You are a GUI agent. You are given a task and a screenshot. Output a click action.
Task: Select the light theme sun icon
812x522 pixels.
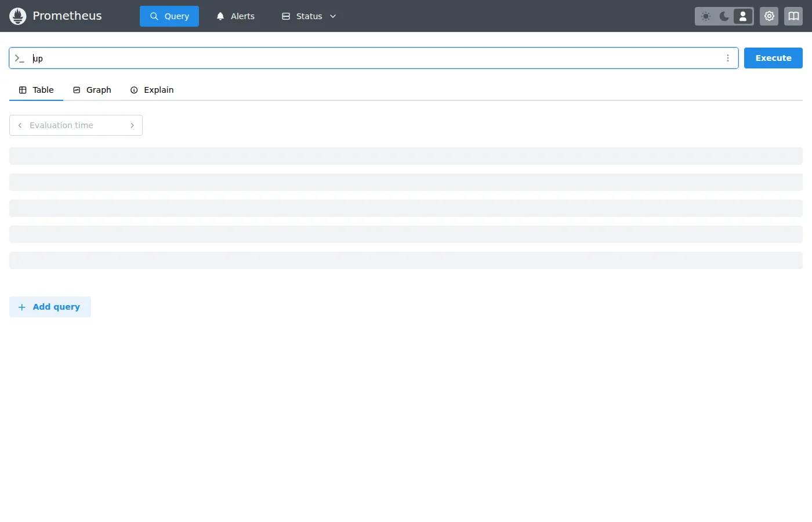coord(705,16)
